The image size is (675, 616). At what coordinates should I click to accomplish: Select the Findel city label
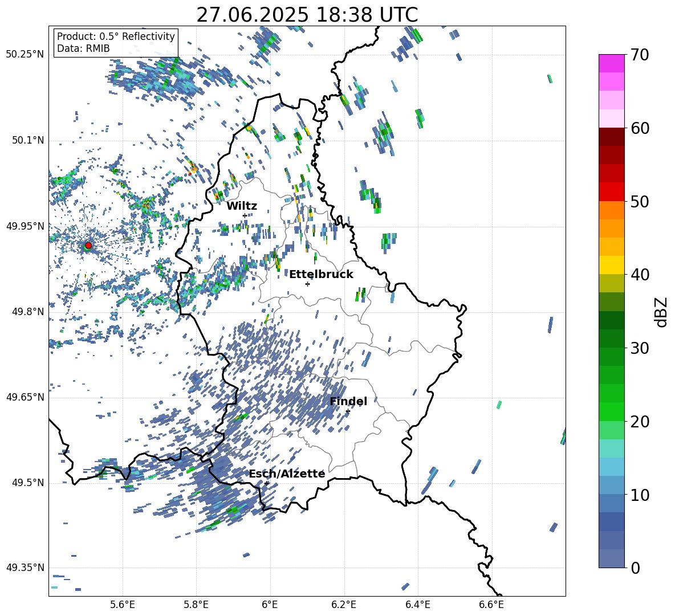[x=348, y=401]
